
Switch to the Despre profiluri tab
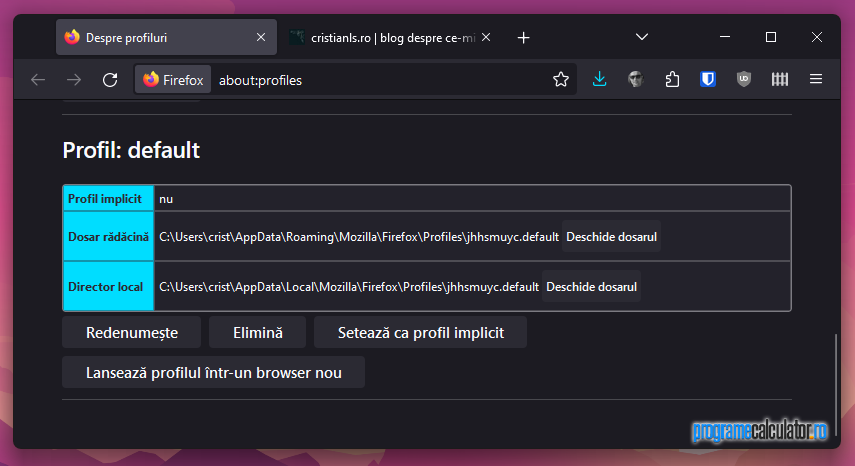click(166, 37)
